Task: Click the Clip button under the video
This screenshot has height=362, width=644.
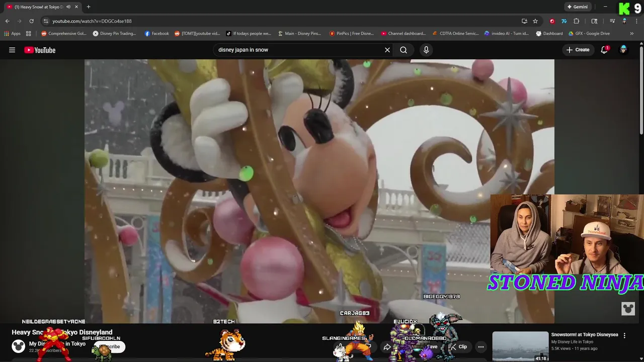Action: (459, 347)
